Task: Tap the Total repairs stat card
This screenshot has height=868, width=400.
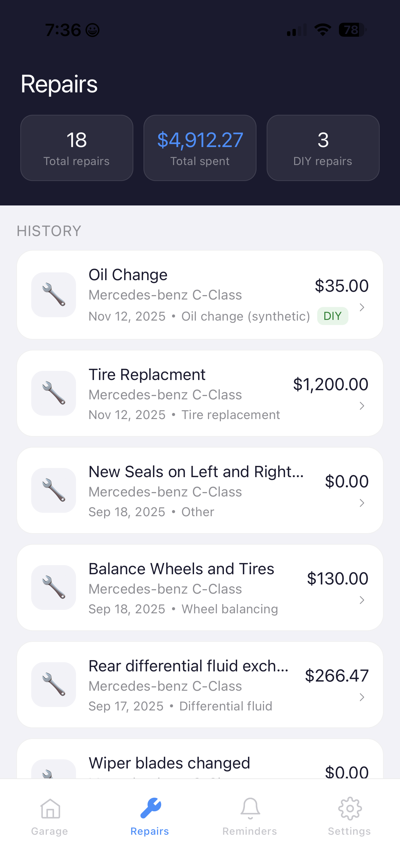Action: tap(77, 148)
